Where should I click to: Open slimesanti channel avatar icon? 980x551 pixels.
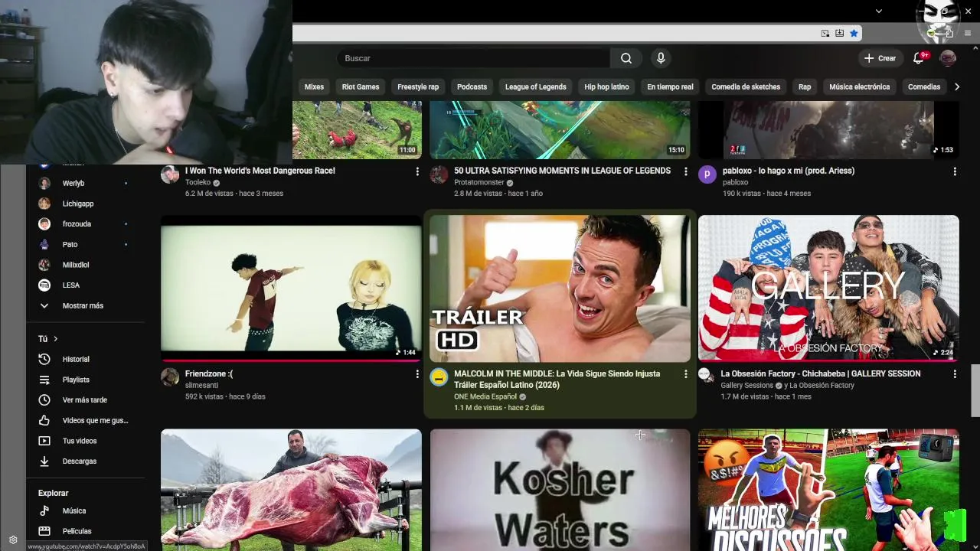tap(170, 377)
